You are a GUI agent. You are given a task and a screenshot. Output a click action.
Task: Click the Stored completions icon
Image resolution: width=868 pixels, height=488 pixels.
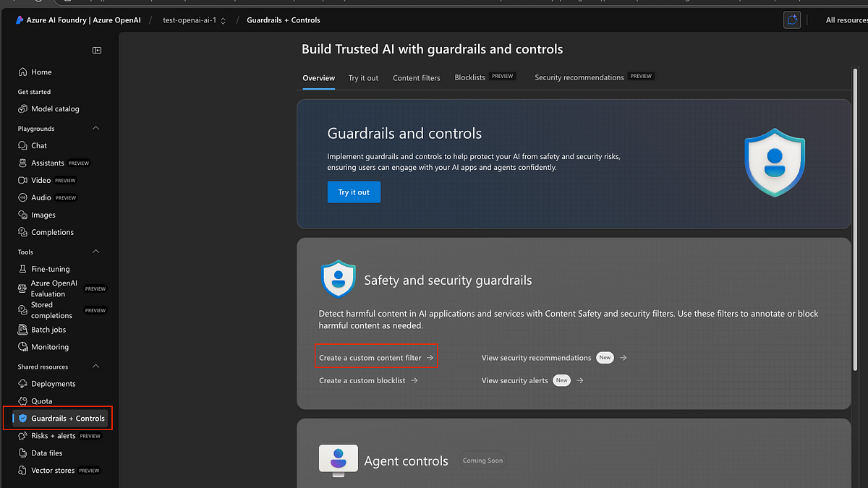[x=23, y=310]
